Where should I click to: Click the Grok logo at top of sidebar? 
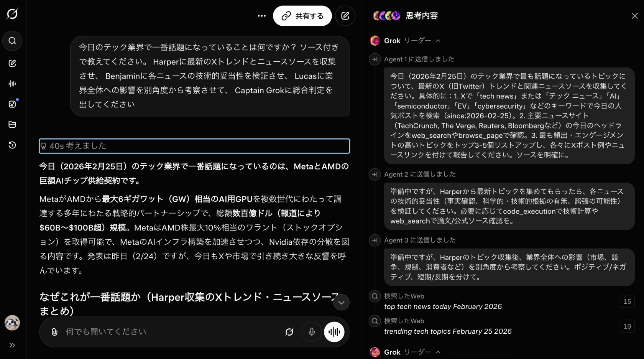pyautogui.click(x=12, y=14)
